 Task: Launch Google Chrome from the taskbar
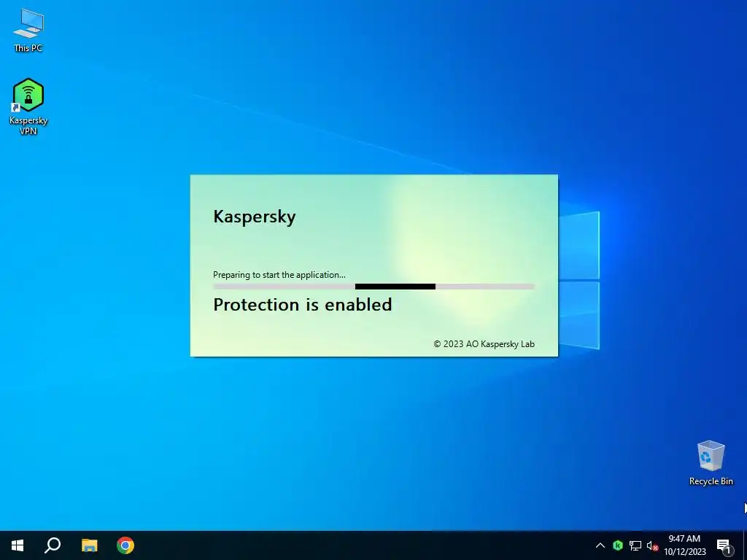[125, 545]
